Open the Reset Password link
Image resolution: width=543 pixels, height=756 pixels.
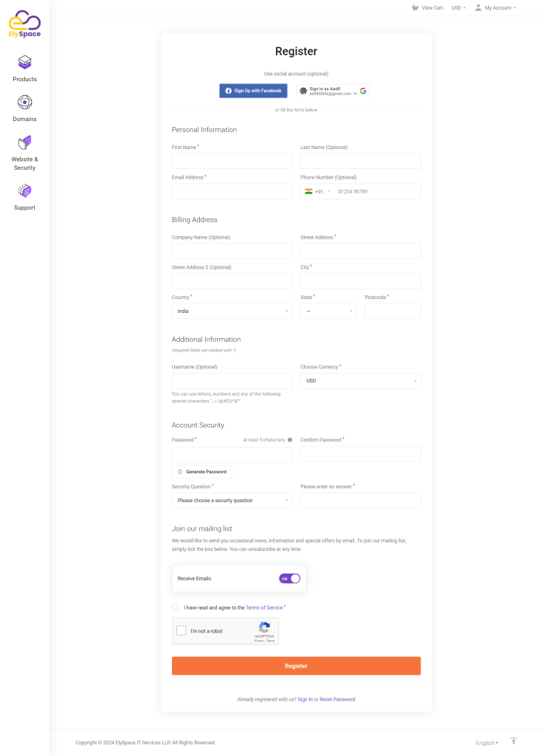(x=337, y=699)
